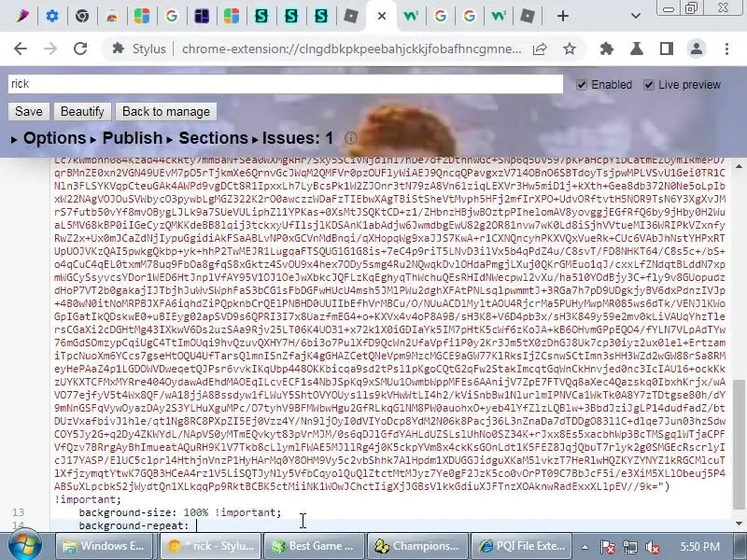Bookmark this page with the star
The width and height of the screenshot is (747, 560).
pyautogui.click(x=570, y=49)
